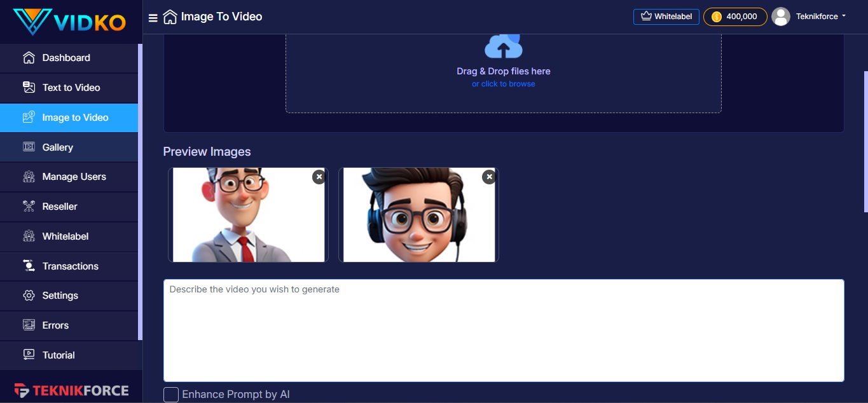Click the home icon beside page title
This screenshot has height=403, width=868.
point(170,17)
